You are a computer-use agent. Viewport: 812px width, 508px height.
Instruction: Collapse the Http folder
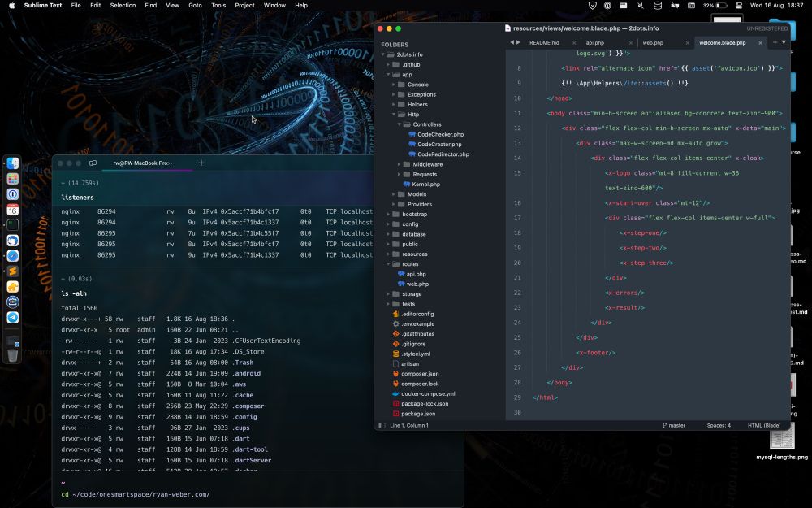pos(394,115)
